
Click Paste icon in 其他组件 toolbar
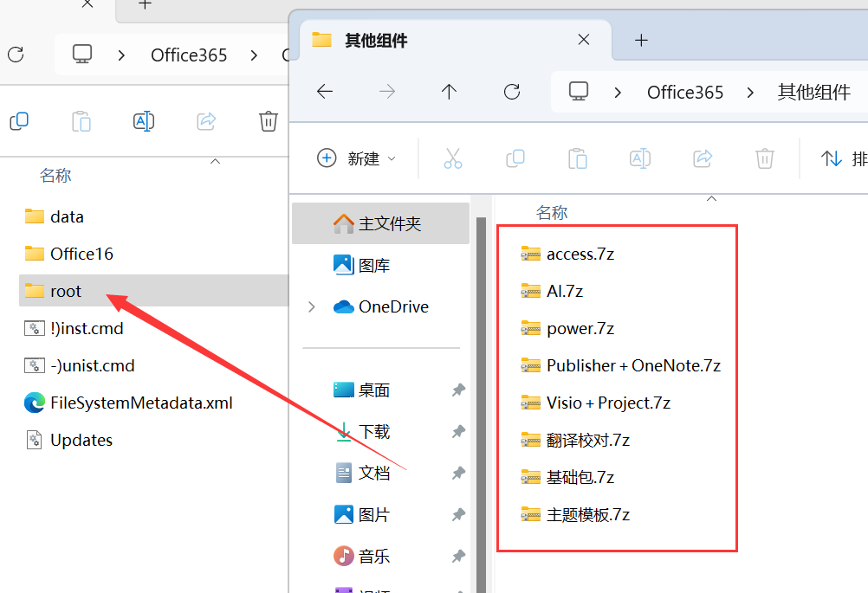[578, 158]
